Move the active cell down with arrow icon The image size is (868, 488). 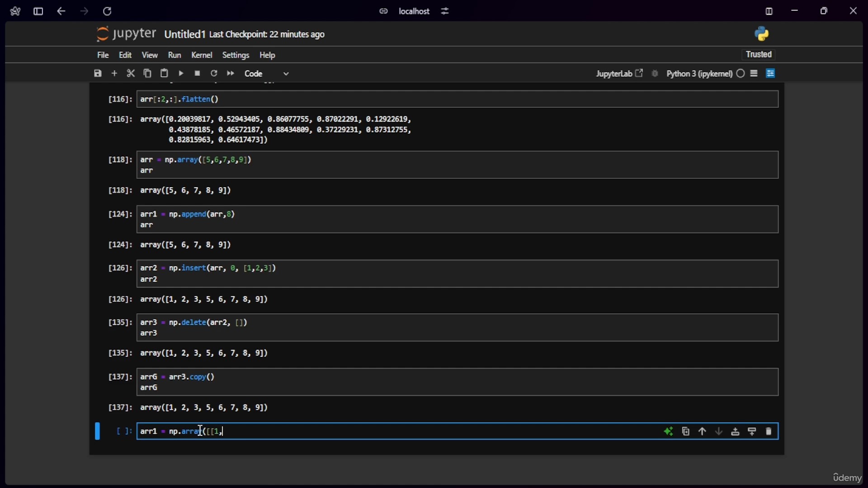point(719,432)
